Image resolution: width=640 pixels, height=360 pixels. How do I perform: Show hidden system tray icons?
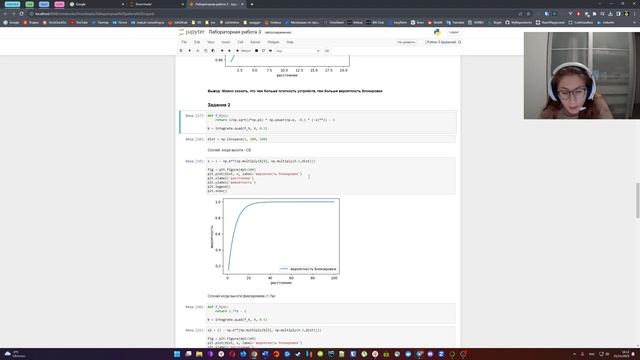coord(574,354)
